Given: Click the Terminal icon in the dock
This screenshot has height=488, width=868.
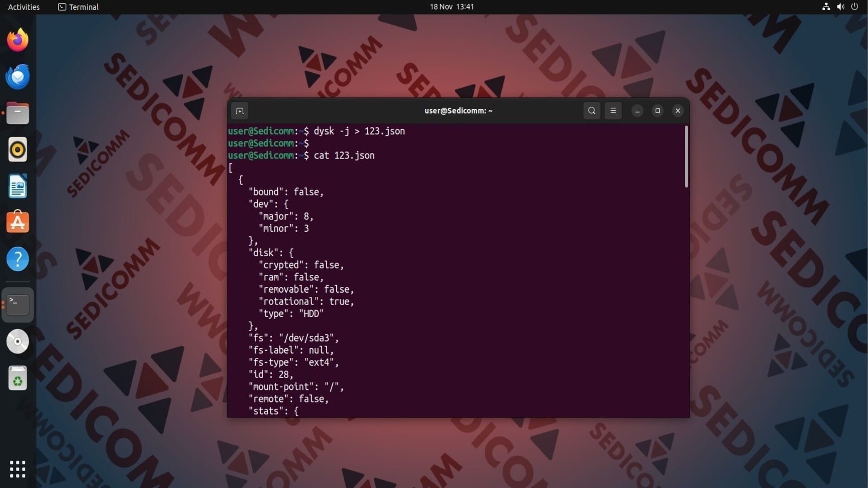Looking at the screenshot, I should click(18, 305).
